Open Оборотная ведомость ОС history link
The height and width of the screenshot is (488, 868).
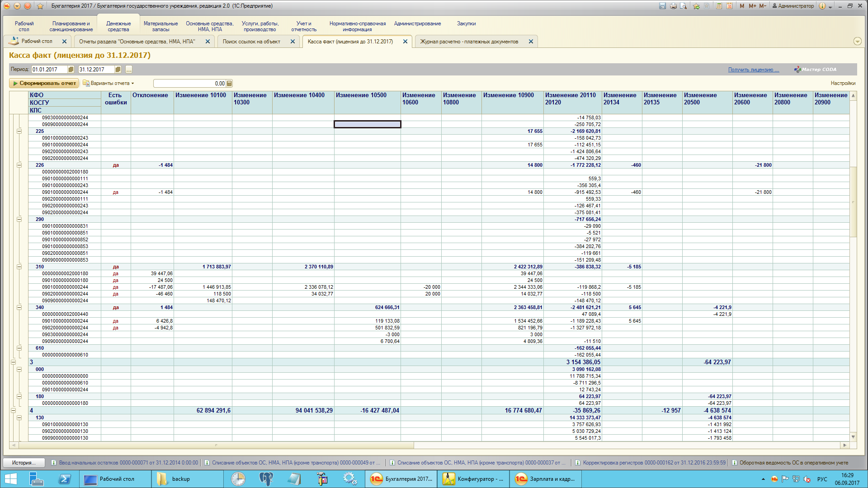point(790,463)
